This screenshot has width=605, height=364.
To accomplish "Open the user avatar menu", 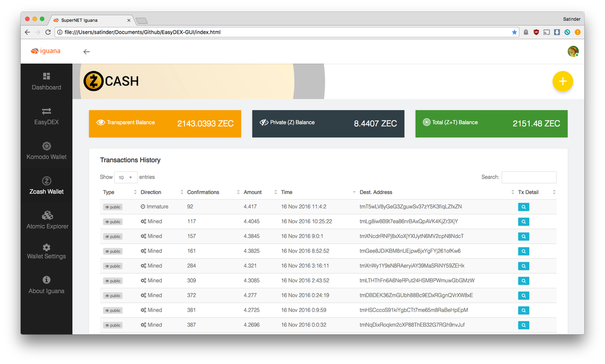I will click(x=573, y=51).
